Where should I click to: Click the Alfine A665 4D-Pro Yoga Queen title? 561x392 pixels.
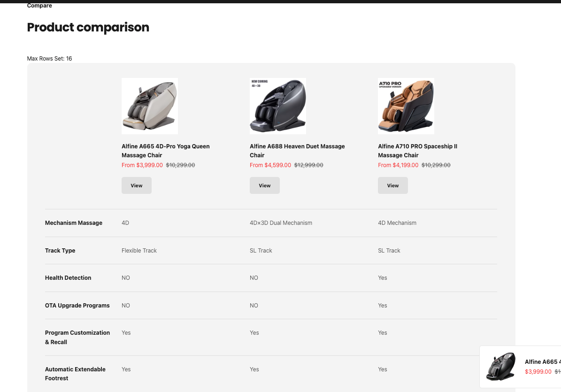point(165,151)
